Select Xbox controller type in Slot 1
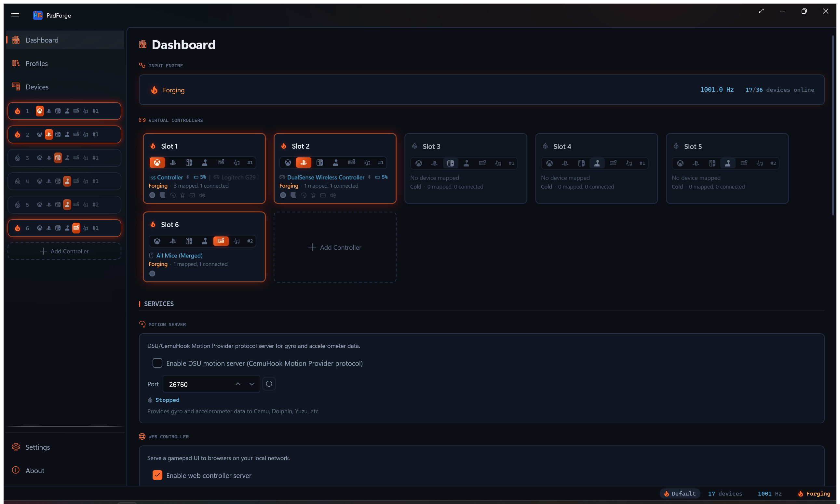 tap(157, 163)
